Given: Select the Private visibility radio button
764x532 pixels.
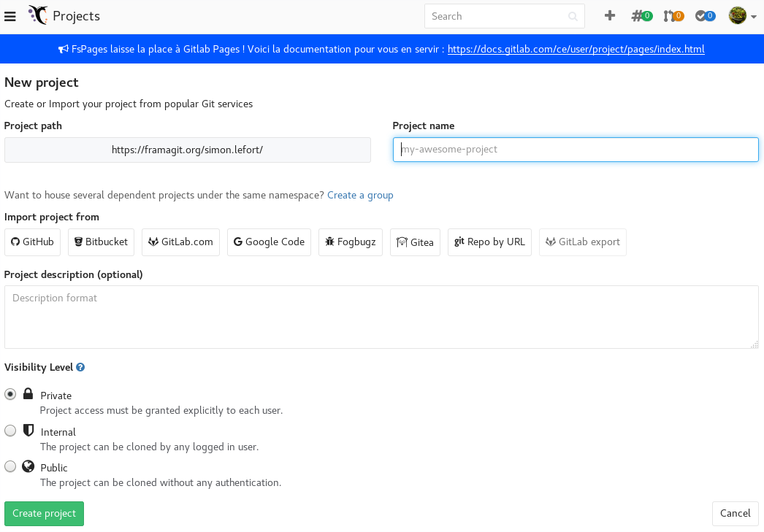Looking at the screenshot, I should (x=10, y=394).
